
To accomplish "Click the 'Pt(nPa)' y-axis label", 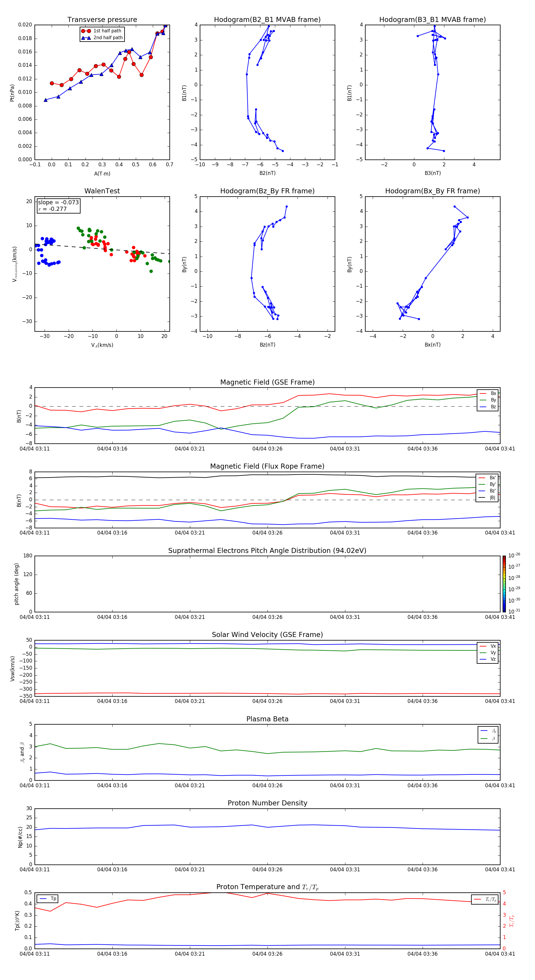I will 12,93.
